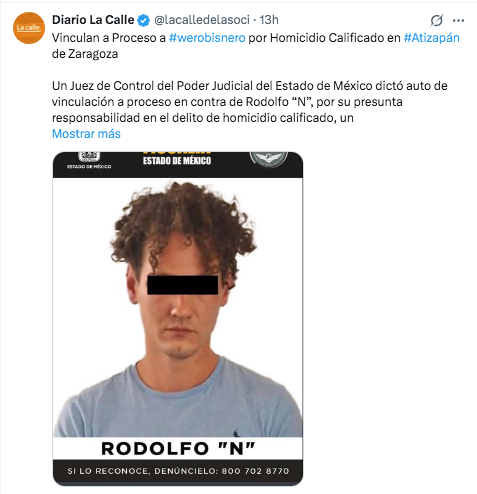This screenshot has width=477, height=494.
Task: Open the Grok explain-post icon
Action: pos(436,21)
